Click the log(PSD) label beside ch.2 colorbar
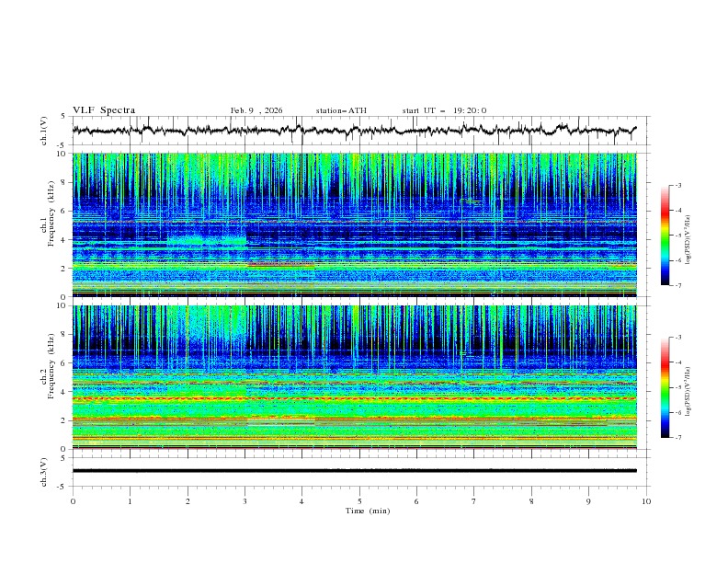 [x=688, y=391]
